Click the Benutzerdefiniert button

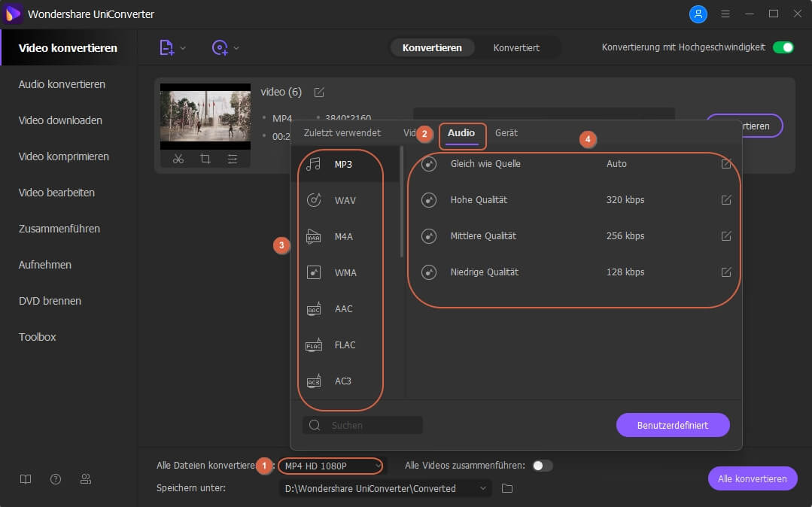pyautogui.click(x=673, y=425)
